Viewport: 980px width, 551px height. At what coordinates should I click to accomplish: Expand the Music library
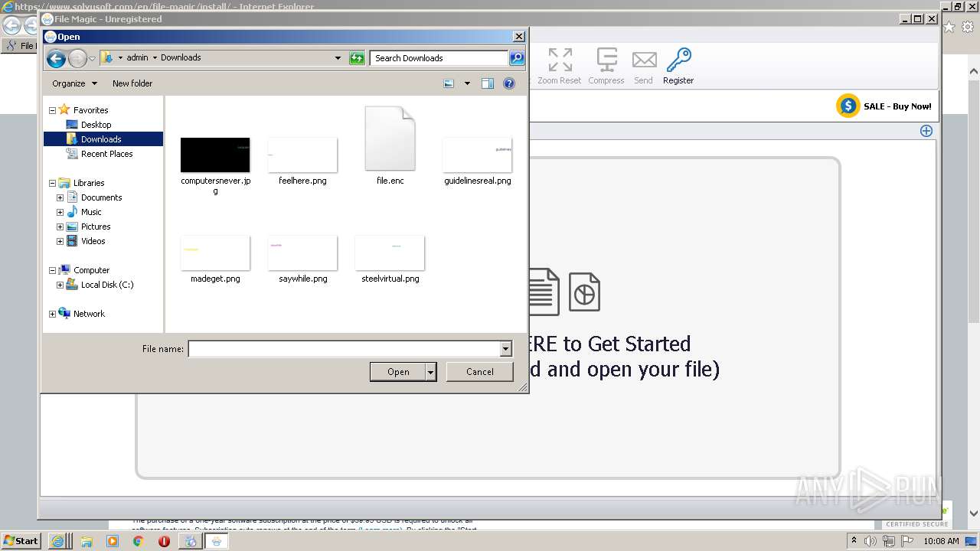60,212
